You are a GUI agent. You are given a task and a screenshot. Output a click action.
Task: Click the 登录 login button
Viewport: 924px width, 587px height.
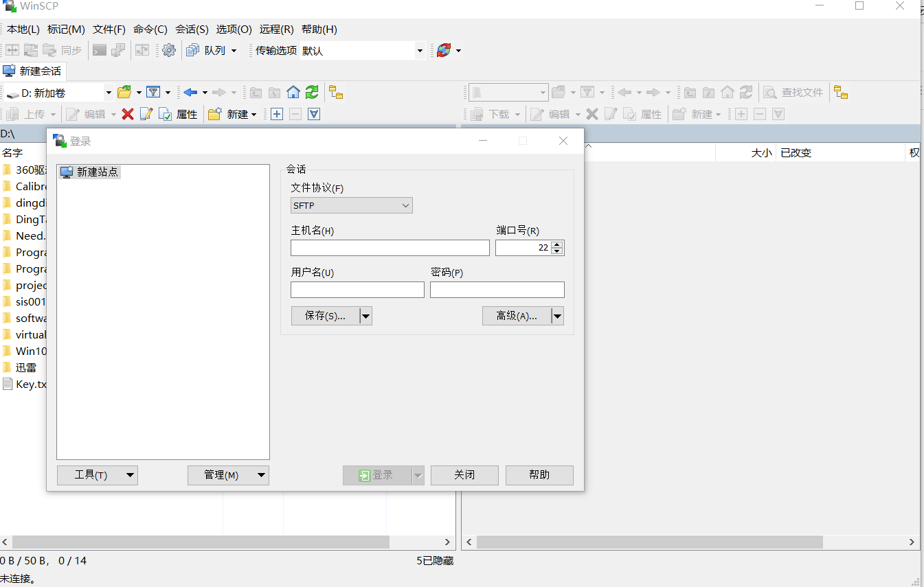pyautogui.click(x=377, y=475)
